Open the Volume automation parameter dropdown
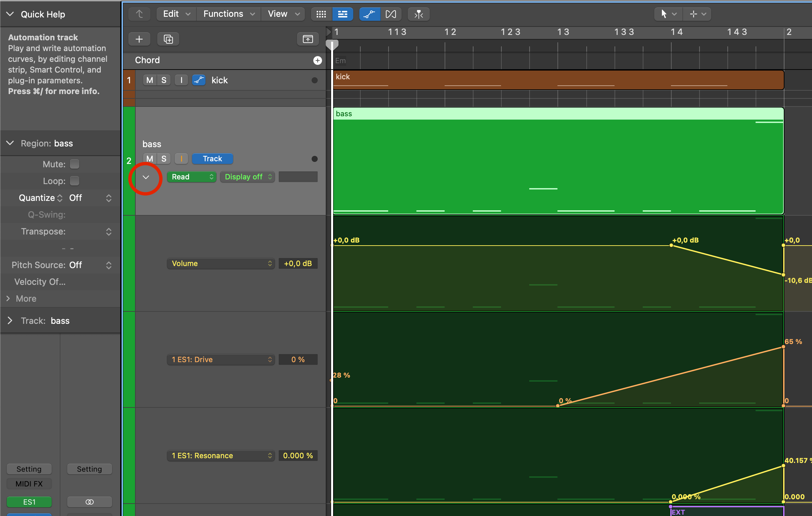The height and width of the screenshot is (516, 812). (x=221, y=263)
